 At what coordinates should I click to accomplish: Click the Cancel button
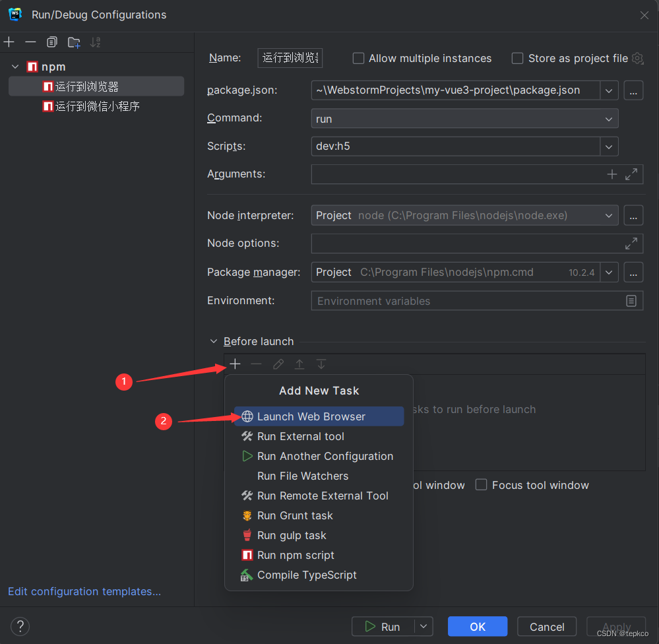tap(547, 626)
